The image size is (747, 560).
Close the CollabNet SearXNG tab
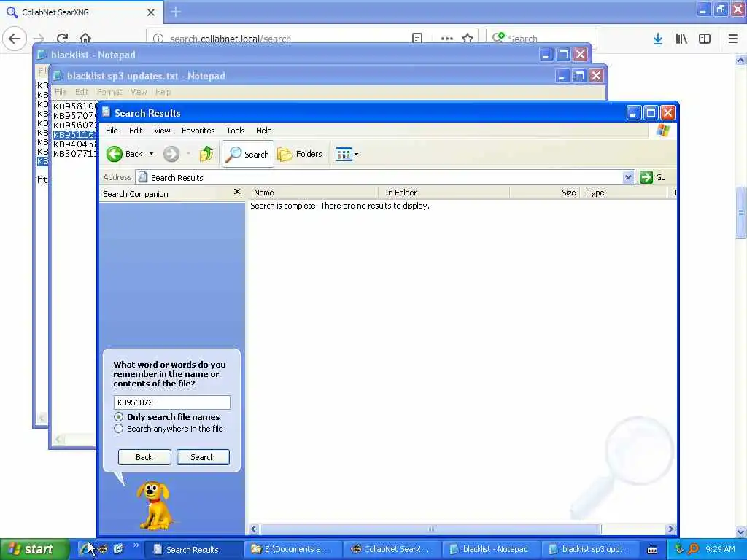[151, 12]
